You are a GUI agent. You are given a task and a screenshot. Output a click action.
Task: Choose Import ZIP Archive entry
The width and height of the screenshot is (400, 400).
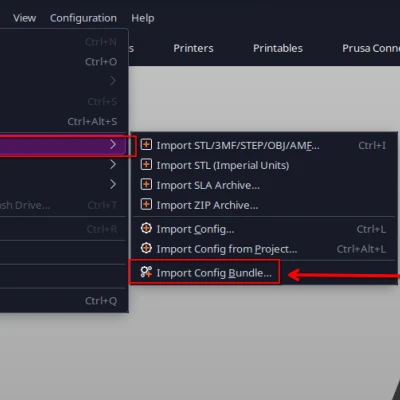[263, 205]
